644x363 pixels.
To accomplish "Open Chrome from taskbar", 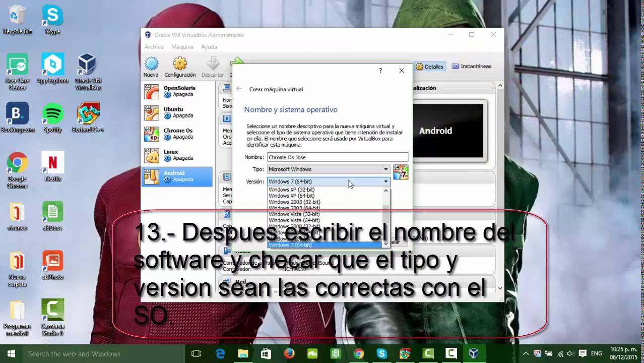I will 359,353.
